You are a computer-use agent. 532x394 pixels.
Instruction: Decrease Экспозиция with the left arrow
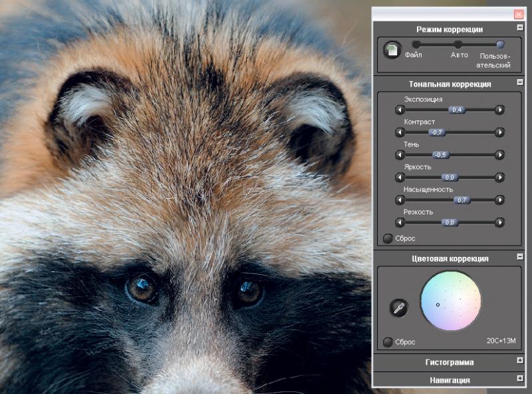coord(400,110)
